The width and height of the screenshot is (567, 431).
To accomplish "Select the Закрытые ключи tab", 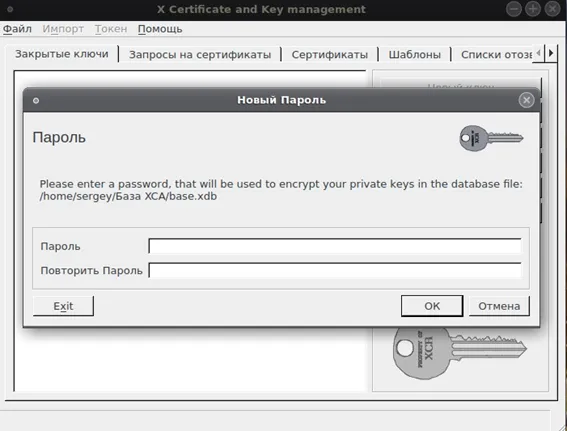I will coord(61,54).
